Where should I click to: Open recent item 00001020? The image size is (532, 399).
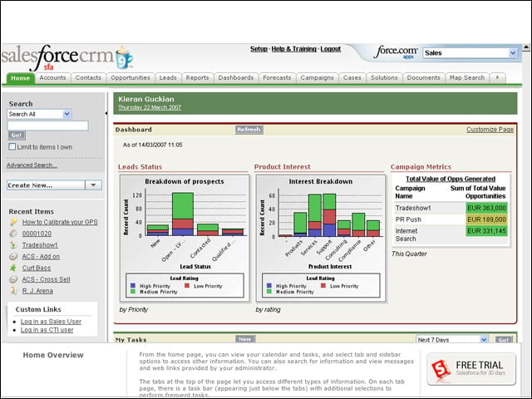click(37, 234)
